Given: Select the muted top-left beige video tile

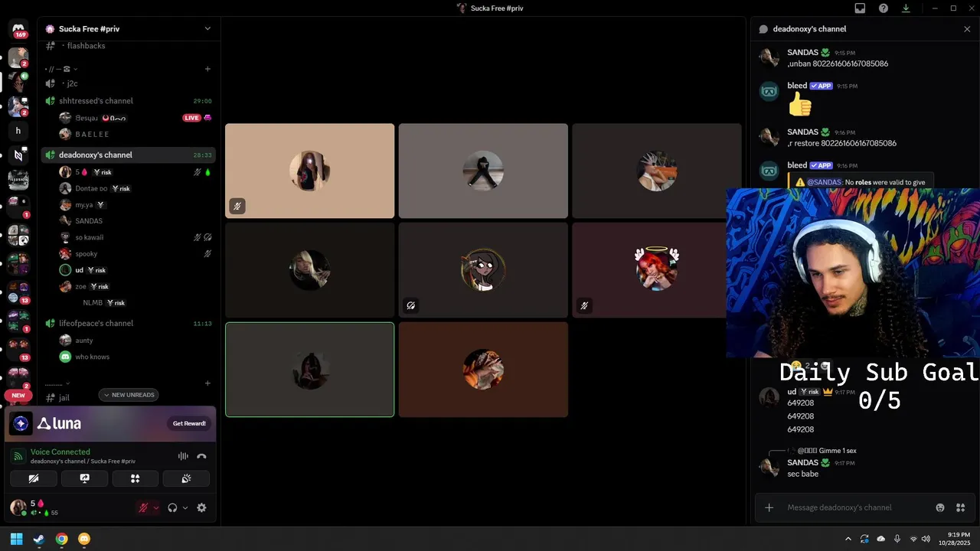Looking at the screenshot, I should (x=310, y=171).
